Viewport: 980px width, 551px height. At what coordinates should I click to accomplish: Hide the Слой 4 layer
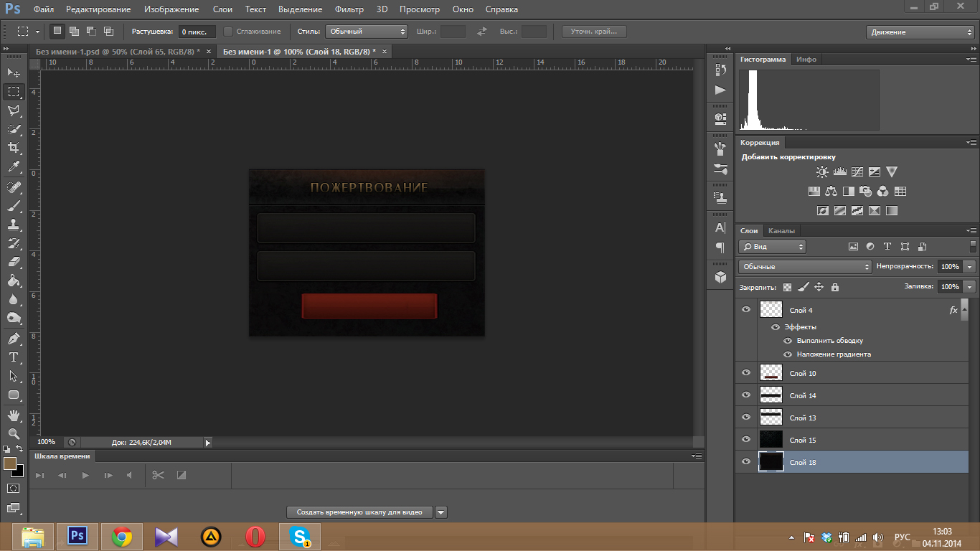[746, 310]
